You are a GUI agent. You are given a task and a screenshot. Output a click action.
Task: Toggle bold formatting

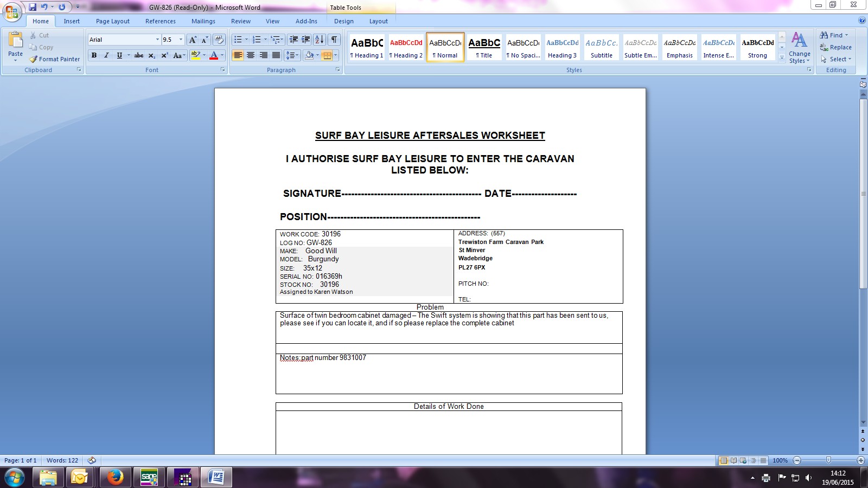click(x=94, y=55)
